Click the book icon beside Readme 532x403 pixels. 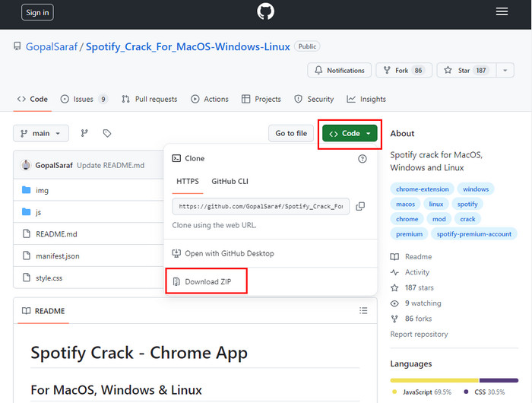[394, 257]
